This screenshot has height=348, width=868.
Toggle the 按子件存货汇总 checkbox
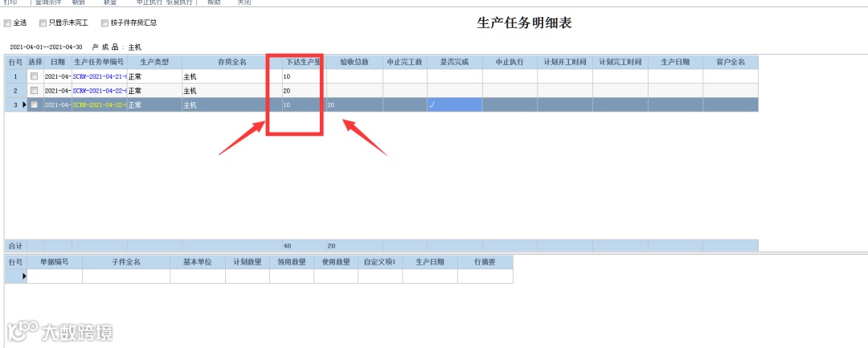[x=104, y=23]
